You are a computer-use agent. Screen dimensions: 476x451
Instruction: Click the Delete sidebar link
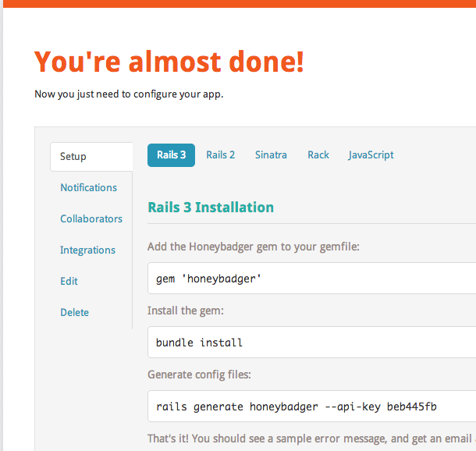(x=74, y=312)
